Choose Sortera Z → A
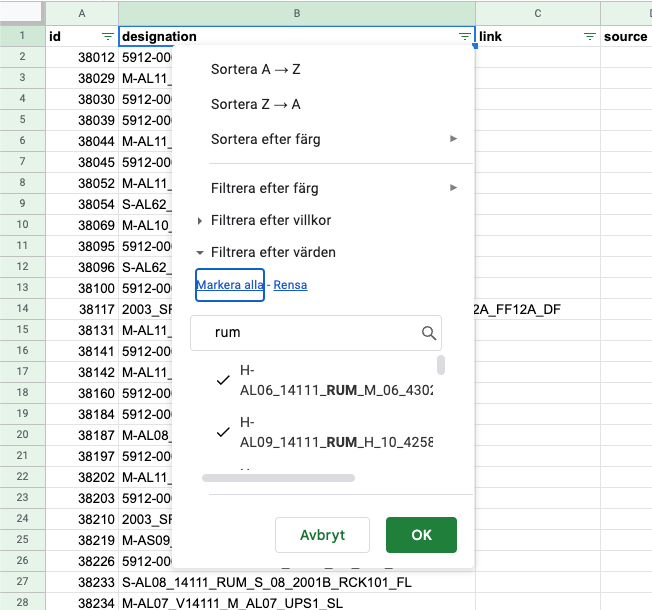The image size is (652, 610). coord(255,104)
